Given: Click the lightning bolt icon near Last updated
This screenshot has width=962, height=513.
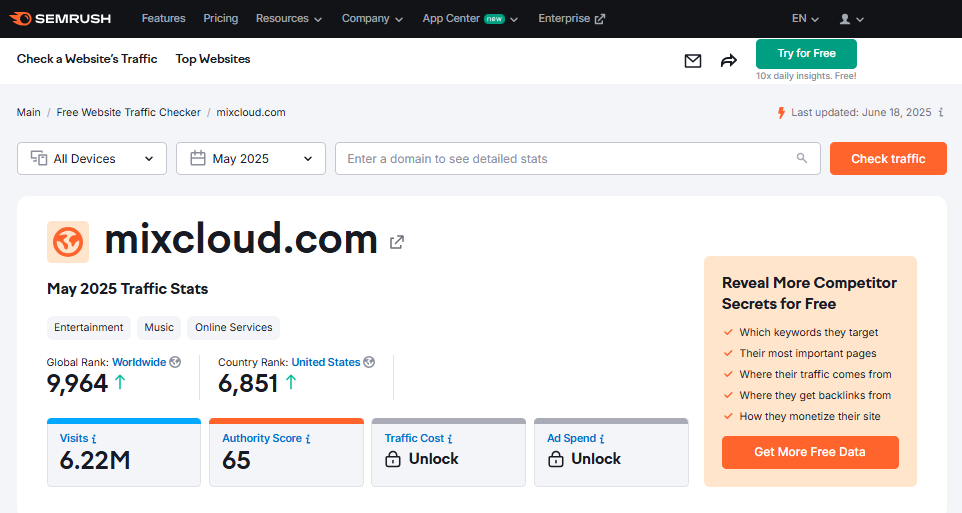Looking at the screenshot, I should (x=781, y=113).
